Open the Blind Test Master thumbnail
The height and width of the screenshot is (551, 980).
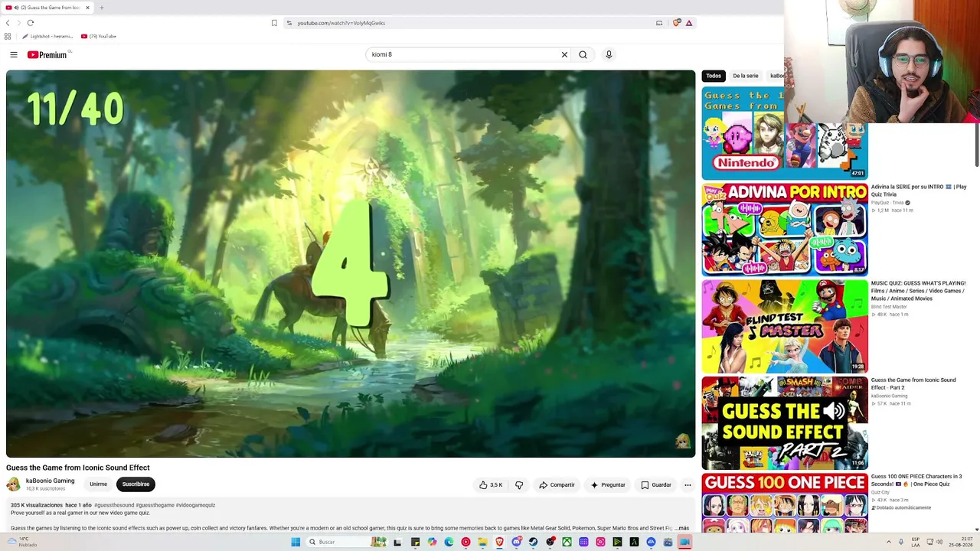[785, 326]
